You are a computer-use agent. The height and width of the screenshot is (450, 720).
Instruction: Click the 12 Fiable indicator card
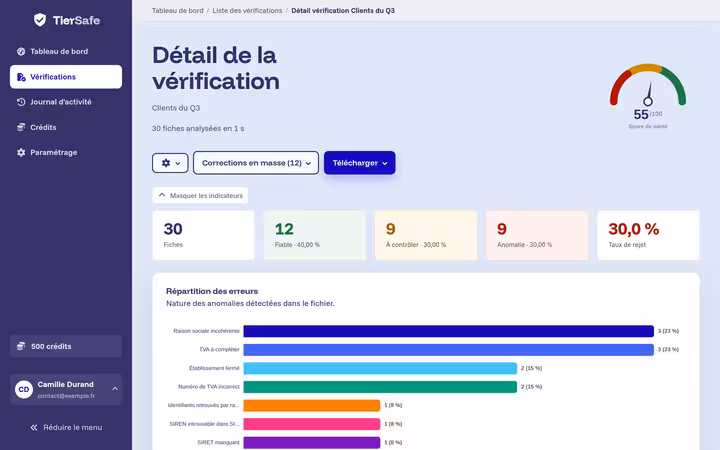(315, 236)
